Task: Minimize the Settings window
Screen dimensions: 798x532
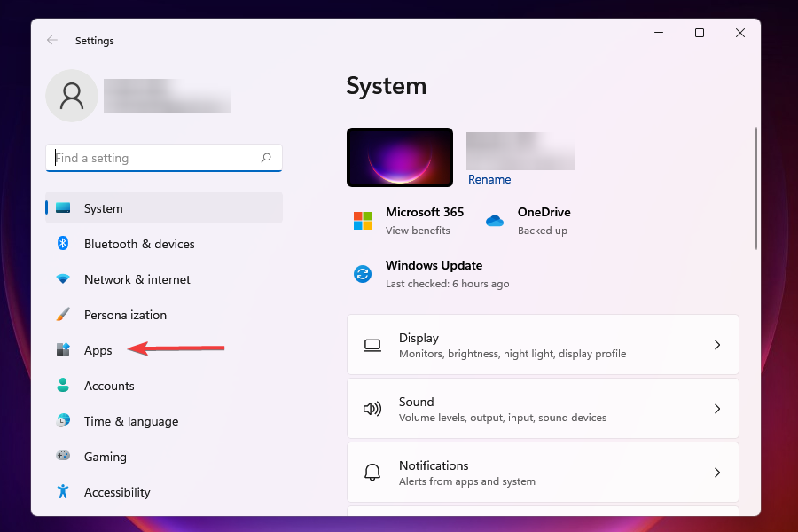Action: pos(659,33)
